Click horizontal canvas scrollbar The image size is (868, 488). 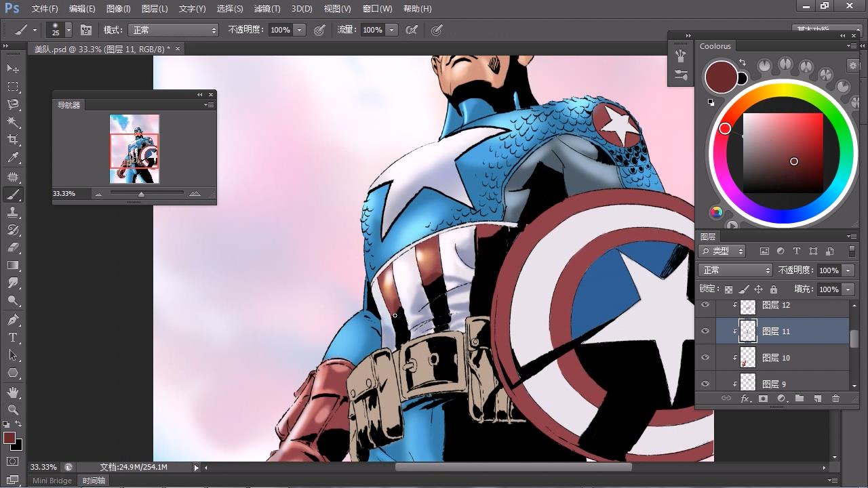513,467
